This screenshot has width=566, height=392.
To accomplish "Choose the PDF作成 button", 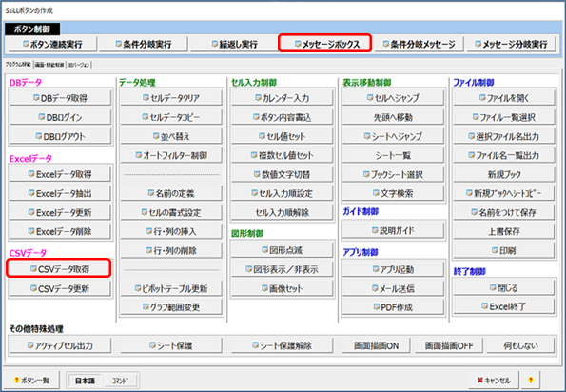I will coord(393,307).
